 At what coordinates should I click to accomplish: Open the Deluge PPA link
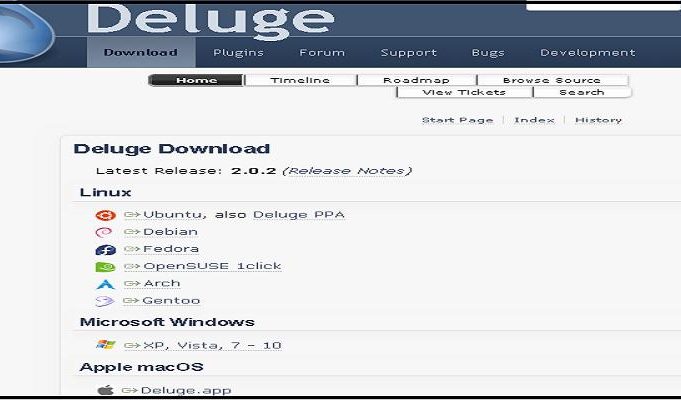click(299, 215)
